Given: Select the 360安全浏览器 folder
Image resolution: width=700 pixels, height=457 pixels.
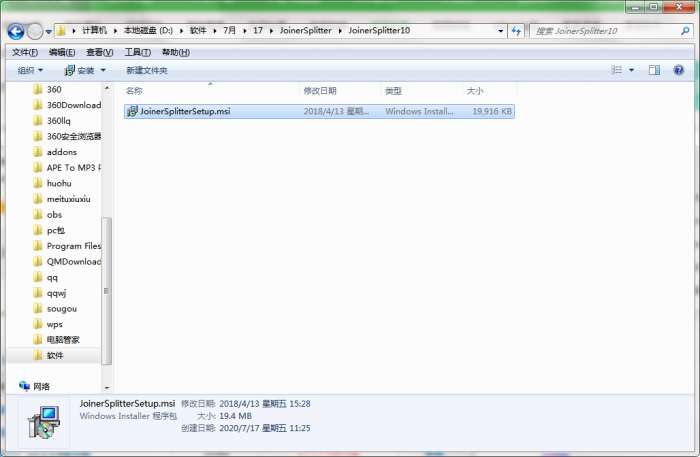Looking at the screenshot, I should tap(74, 136).
